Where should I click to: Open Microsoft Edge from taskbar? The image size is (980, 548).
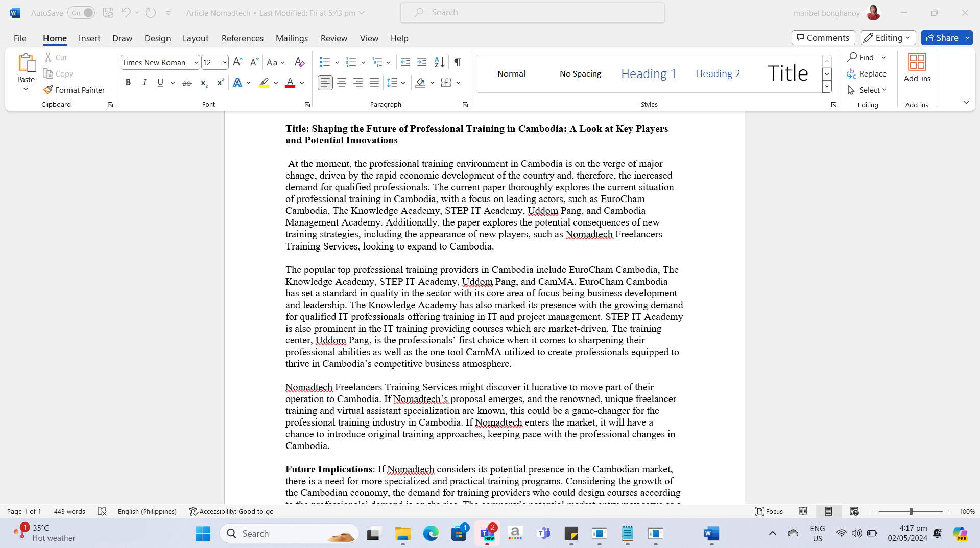pos(431,534)
